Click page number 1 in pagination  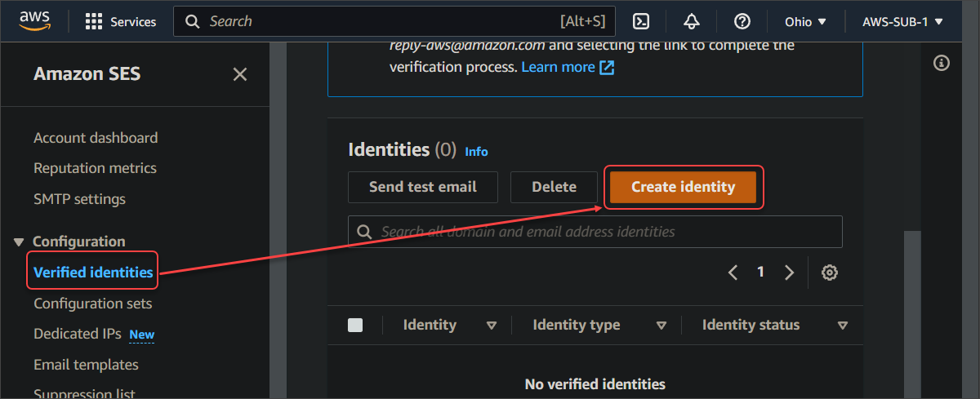coord(760,273)
